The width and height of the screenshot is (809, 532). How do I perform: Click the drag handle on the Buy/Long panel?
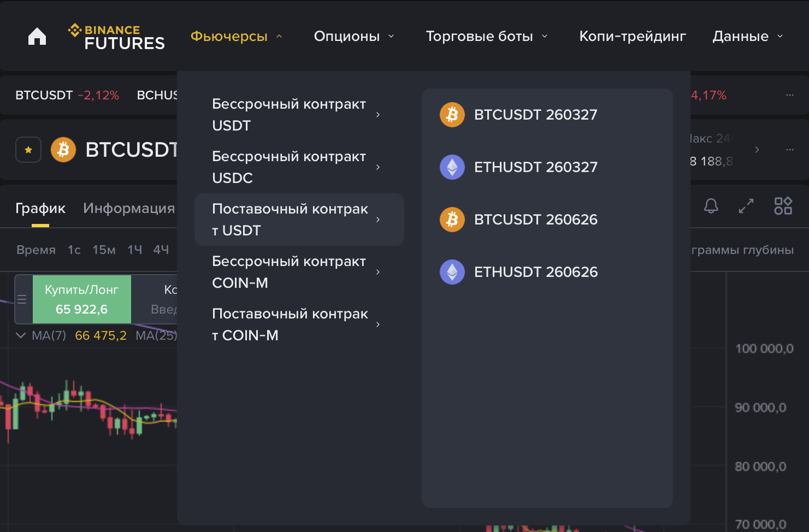(x=21, y=299)
